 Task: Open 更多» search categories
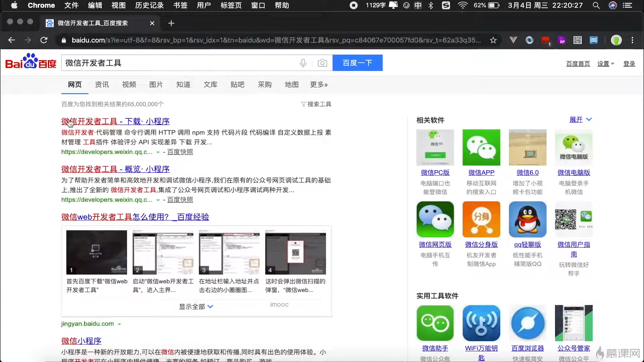(319, 84)
